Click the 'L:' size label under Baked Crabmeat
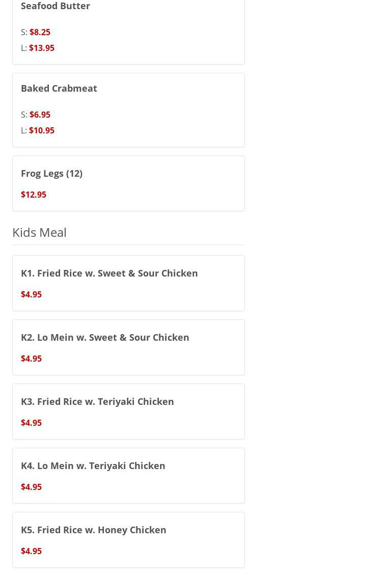This screenshot has height=575, width=392. click(x=24, y=130)
